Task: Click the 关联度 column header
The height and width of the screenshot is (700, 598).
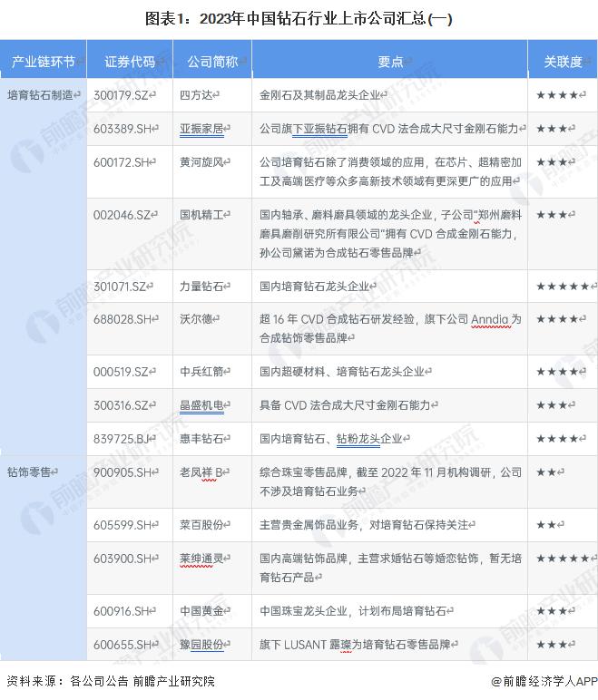Action: pos(563,61)
